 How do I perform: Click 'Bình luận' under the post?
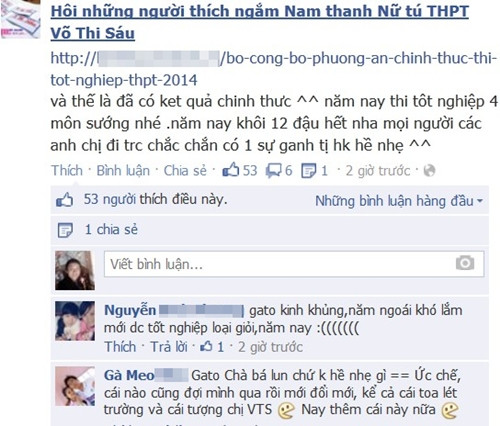pyautogui.click(x=123, y=171)
